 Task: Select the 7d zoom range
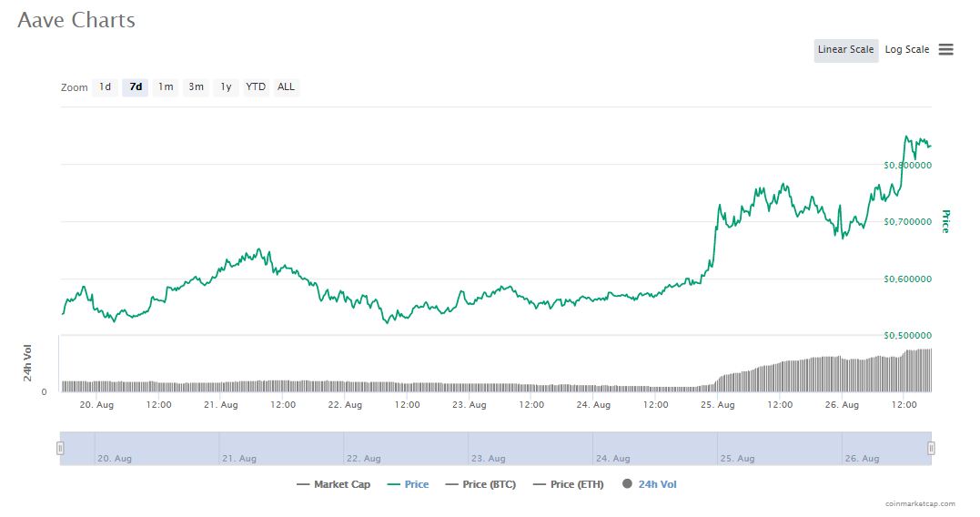click(x=135, y=87)
